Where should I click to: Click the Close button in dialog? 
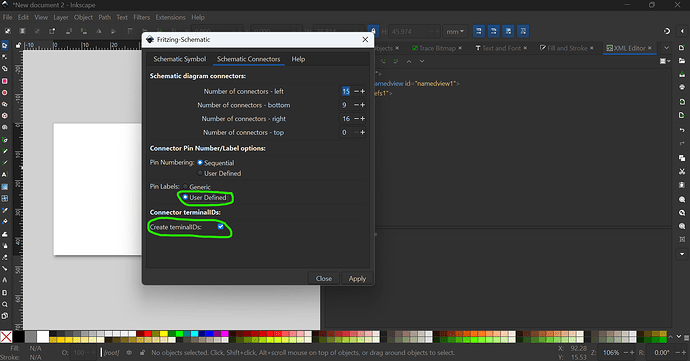pyautogui.click(x=323, y=278)
